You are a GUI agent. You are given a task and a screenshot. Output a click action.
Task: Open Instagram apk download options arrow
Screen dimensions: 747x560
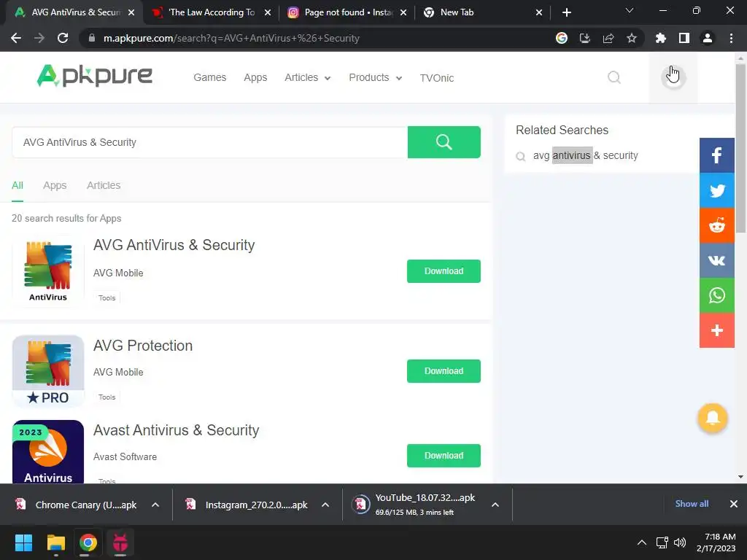[325, 505]
